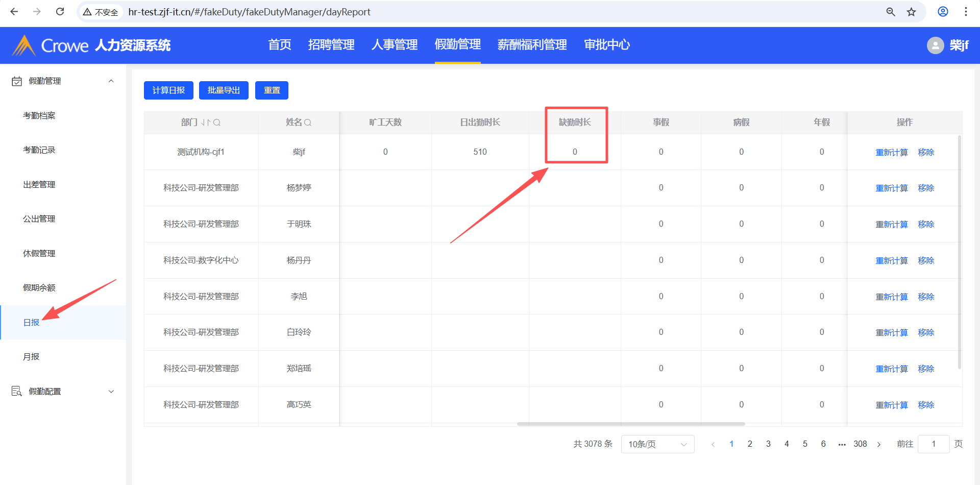Expand the 假勤配置 sidebar section
The height and width of the screenshot is (485, 980).
tap(111, 392)
